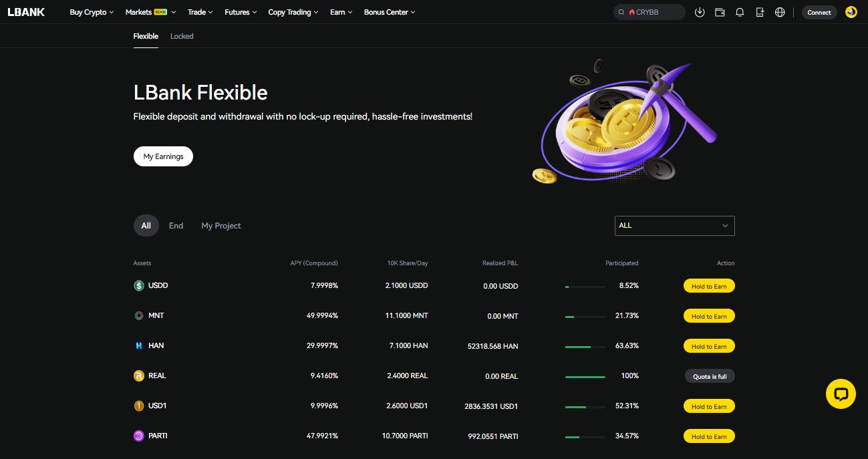Open the live chat bubble icon
Viewport: 868px width, 459px height.
click(841, 394)
